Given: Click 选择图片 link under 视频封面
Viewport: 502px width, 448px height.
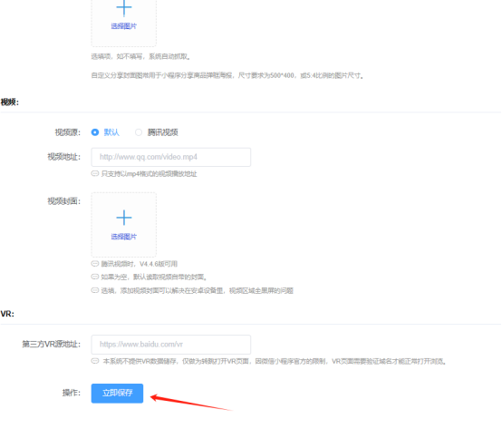Looking at the screenshot, I should pyautogui.click(x=124, y=237).
